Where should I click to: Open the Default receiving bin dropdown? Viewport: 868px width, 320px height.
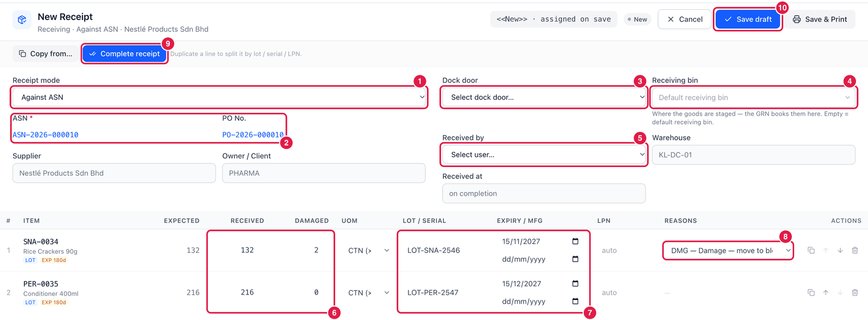[754, 97]
